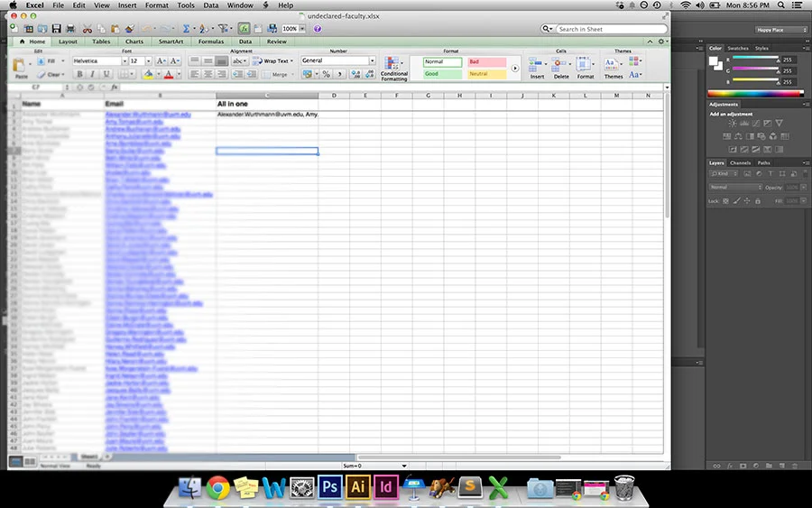Apply the Normal cell style
The width and height of the screenshot is (812, 508).
click(442, 61)
